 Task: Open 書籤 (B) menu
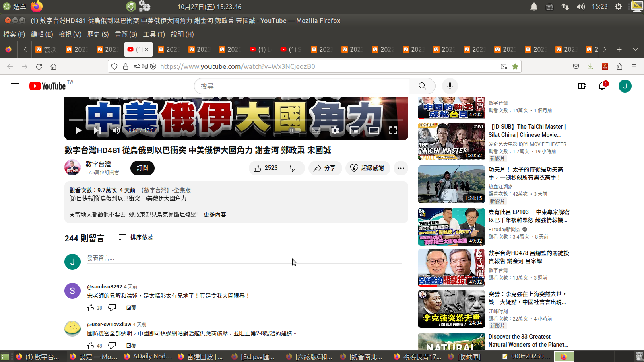126,34
